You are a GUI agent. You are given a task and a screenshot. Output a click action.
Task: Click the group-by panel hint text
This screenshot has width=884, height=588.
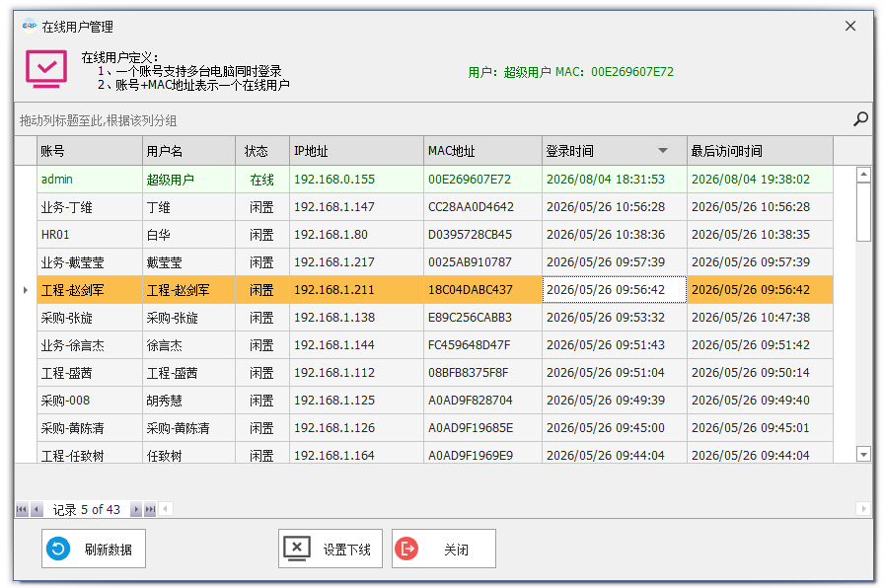click(x=98, y=120)
